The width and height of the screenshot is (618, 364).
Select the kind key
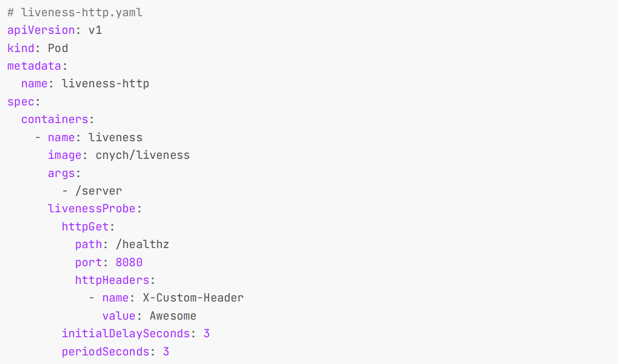click(x=21, y=48)
